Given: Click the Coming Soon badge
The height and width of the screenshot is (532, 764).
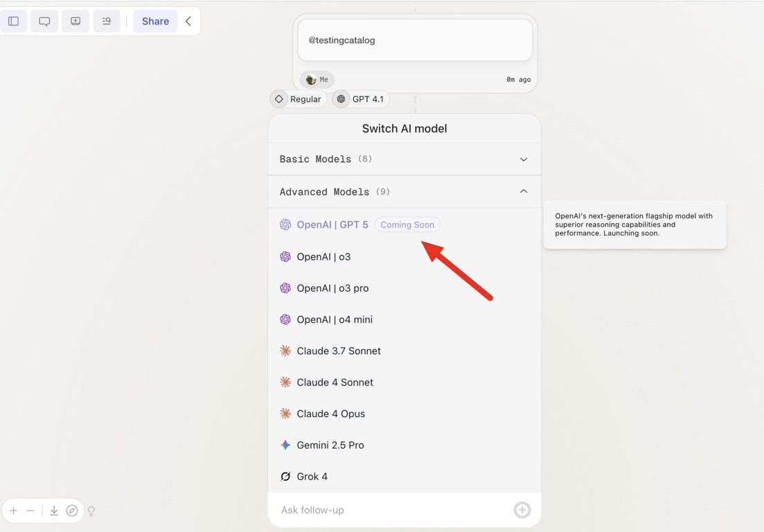Looking at the screenshot, I should point(407,224).
